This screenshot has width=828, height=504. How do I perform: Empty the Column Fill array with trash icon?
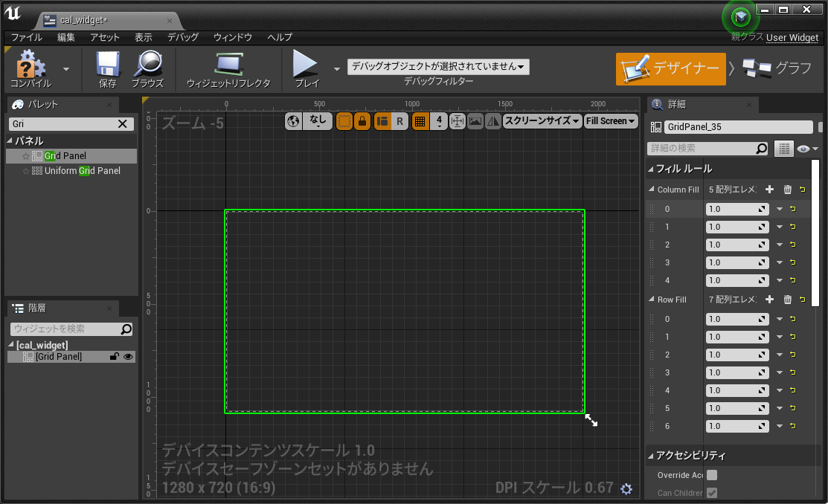(x=787, y=190)
